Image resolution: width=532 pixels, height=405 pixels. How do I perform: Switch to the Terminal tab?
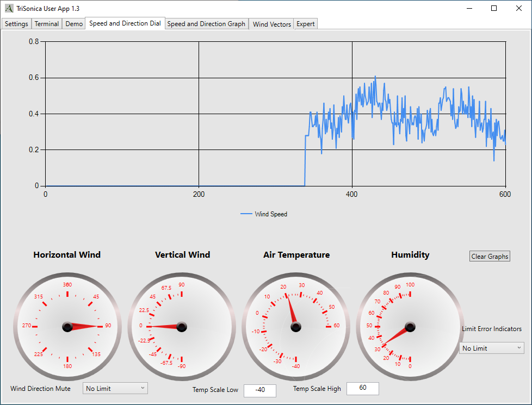click(47, 24)
